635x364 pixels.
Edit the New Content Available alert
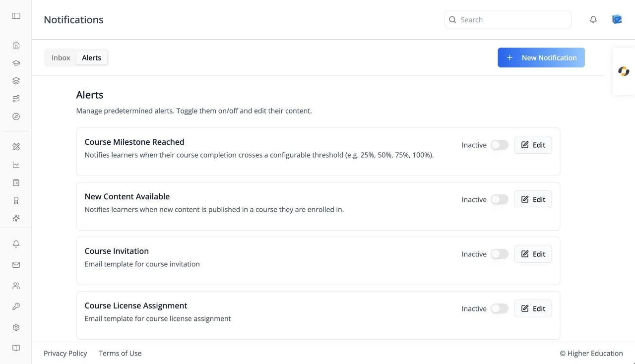tap(533, 199)
